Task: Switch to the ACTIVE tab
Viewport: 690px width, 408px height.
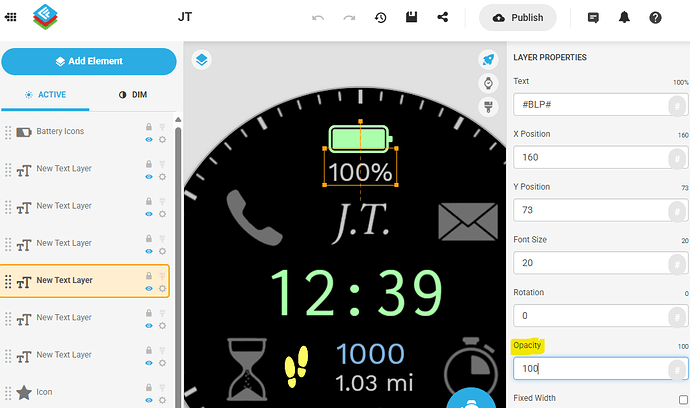Action: click(45, 95)
